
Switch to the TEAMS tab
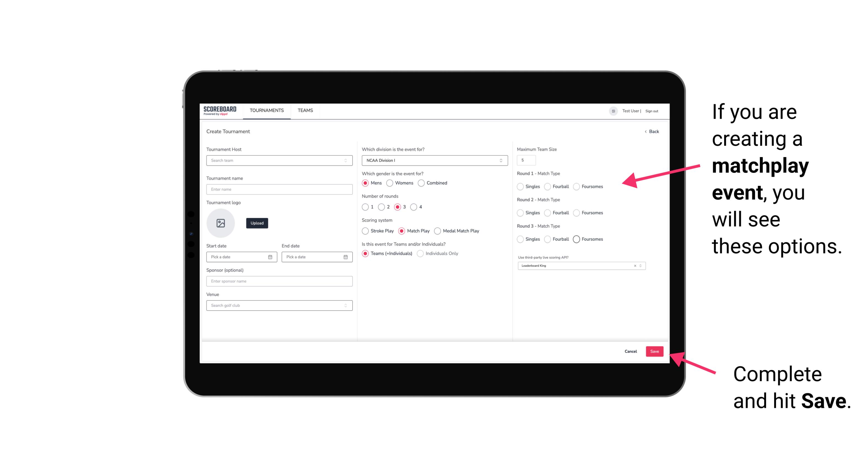(x=305, y=110)
